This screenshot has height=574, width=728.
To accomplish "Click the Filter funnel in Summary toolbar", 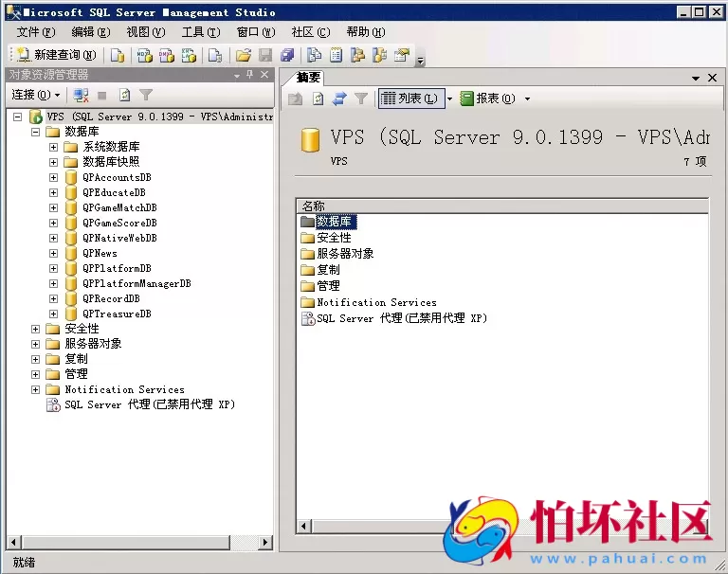I will coord(361,99).
